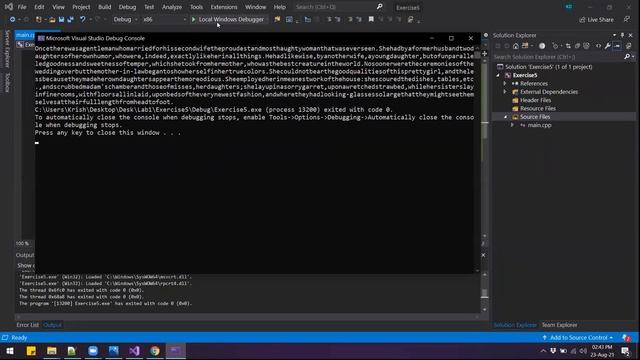The height and width of the screenshot is (360, 640).
Task: Click Solution Explorer Properties wrench icon
Action: 608,46
